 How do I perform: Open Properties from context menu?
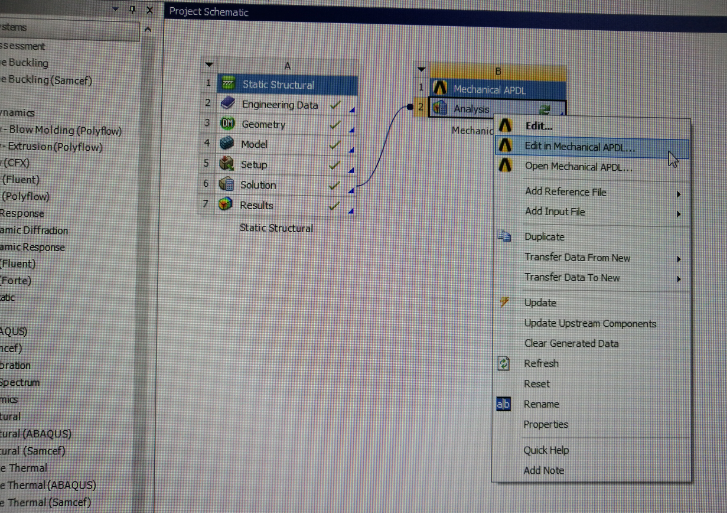(592, 424)
